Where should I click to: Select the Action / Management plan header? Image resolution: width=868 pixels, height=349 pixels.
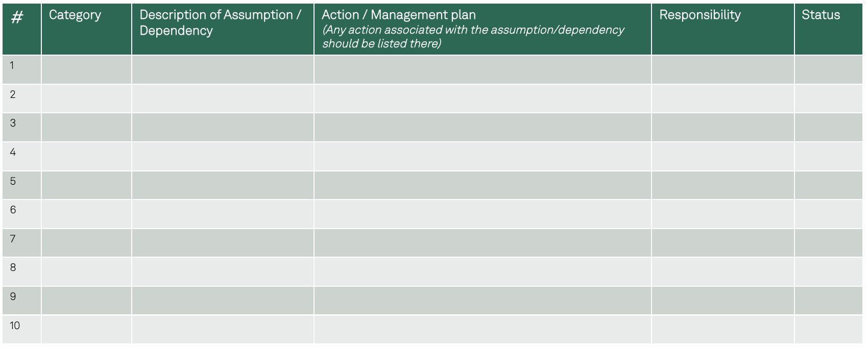point(482,29)
